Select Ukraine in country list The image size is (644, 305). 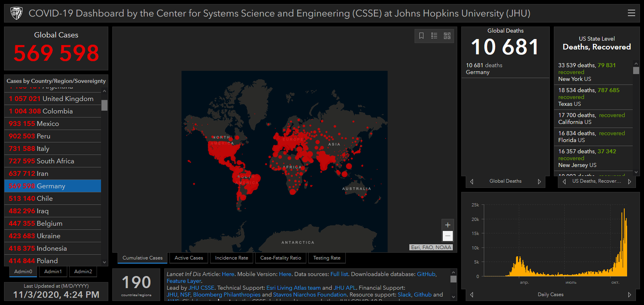tap(53, 236)
